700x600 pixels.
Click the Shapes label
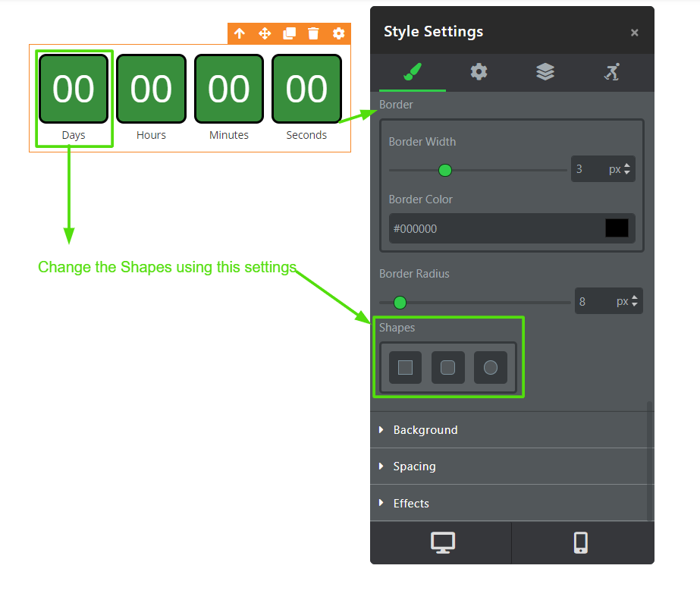[x=397, y=328]
